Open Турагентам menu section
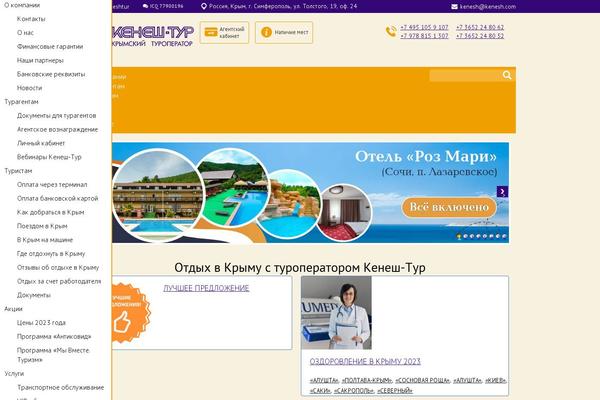Screen dimensions: 600x400 [x=21, y=101]
